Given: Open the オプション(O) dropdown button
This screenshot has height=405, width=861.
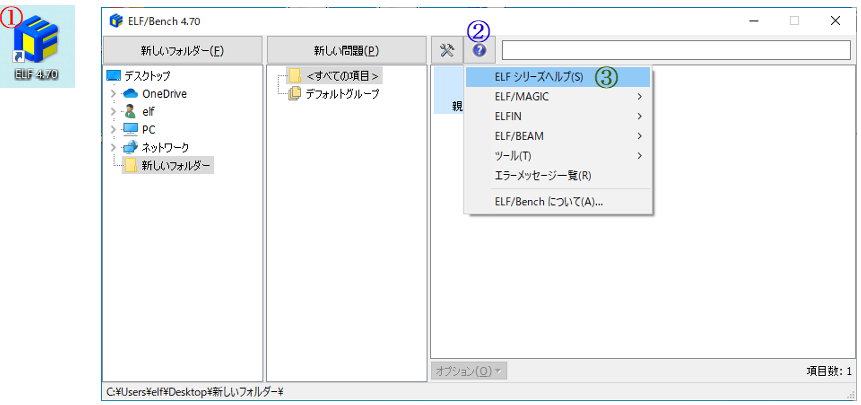Looking at the screenshot, I should coord(469,371).
